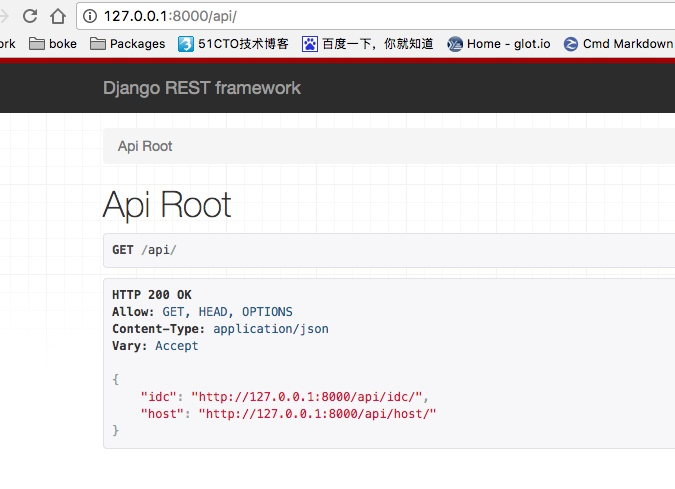Click the Api Root breadcrumb
Screen dimensions: 675x489
[x=145, y=146]
